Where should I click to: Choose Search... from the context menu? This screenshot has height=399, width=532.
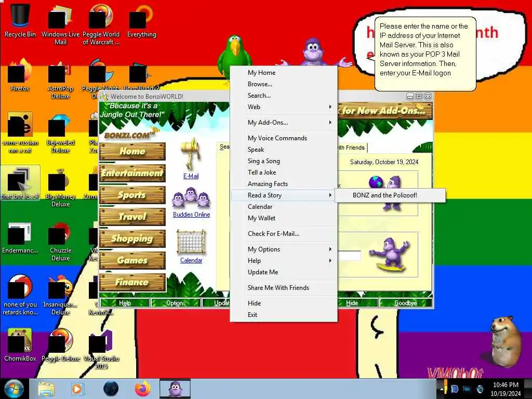(x=284, y=96)
